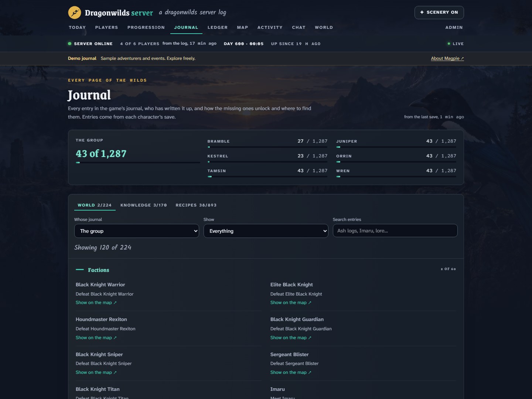Open the Activity nav item
This screenshot has height=399, width=532.
(x=270, y=27)
